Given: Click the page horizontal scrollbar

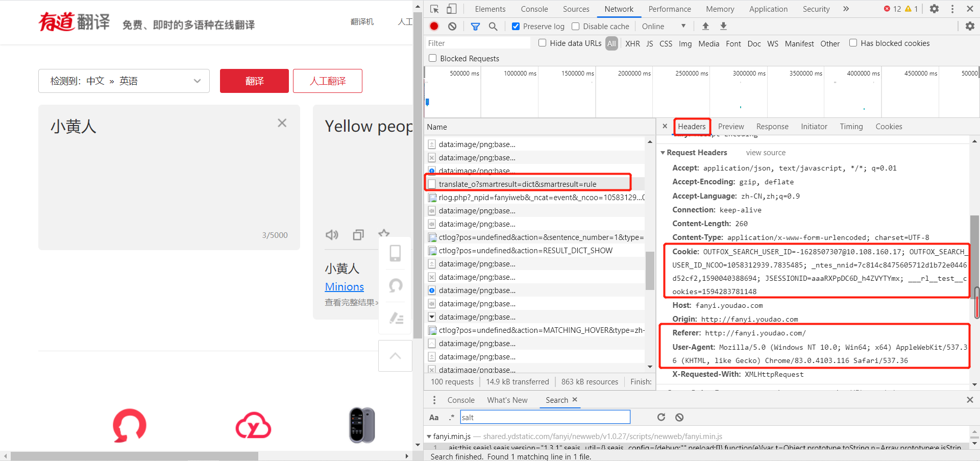Looking at the screenshot, I should pyautogui.click(x=134, y=456).
